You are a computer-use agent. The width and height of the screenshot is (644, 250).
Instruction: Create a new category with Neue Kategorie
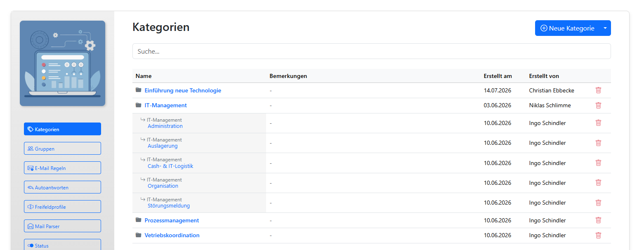pyautogui.click(x=567, y=28)
